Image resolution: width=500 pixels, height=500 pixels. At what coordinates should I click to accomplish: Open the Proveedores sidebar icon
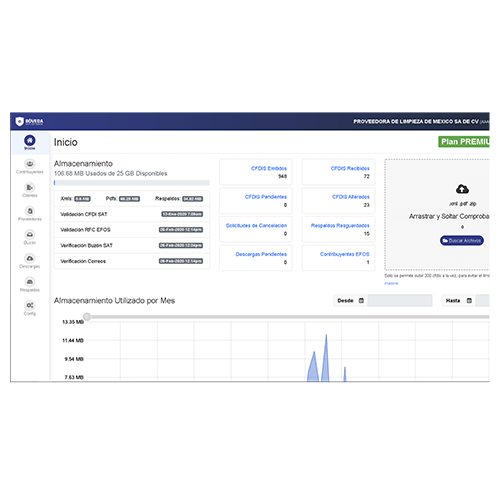pyautogui.click(x=30, y=211)
